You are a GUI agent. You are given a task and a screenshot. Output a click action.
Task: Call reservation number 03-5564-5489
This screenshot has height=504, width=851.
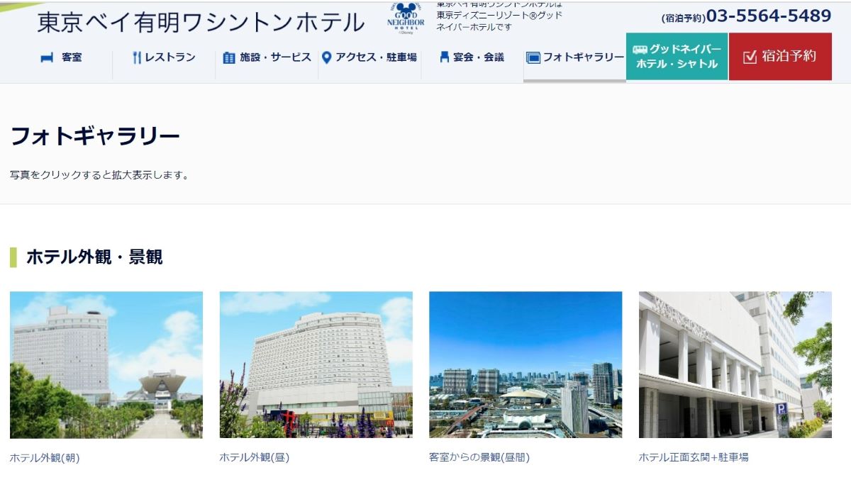click(x=768, y=16)
